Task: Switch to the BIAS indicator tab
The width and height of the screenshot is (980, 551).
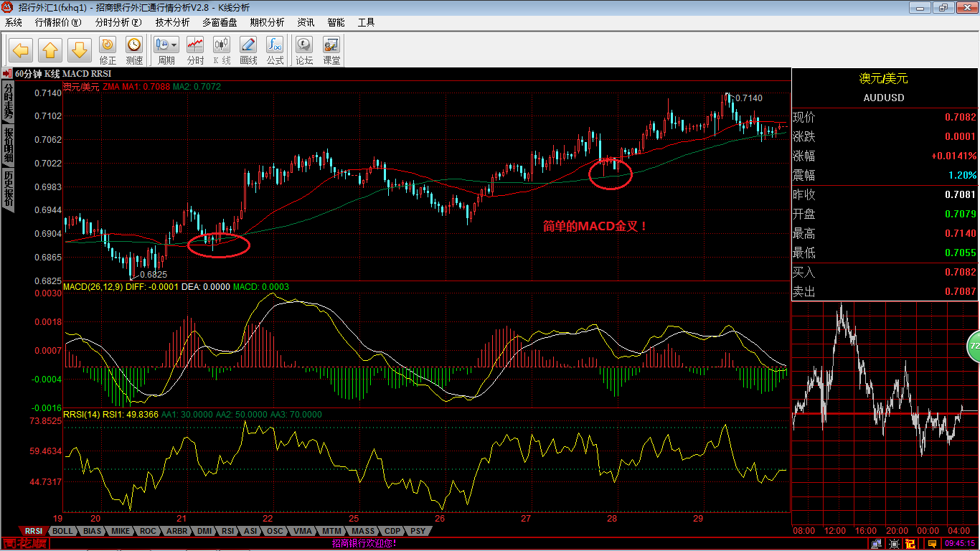Action: click(x=93, y=531)
